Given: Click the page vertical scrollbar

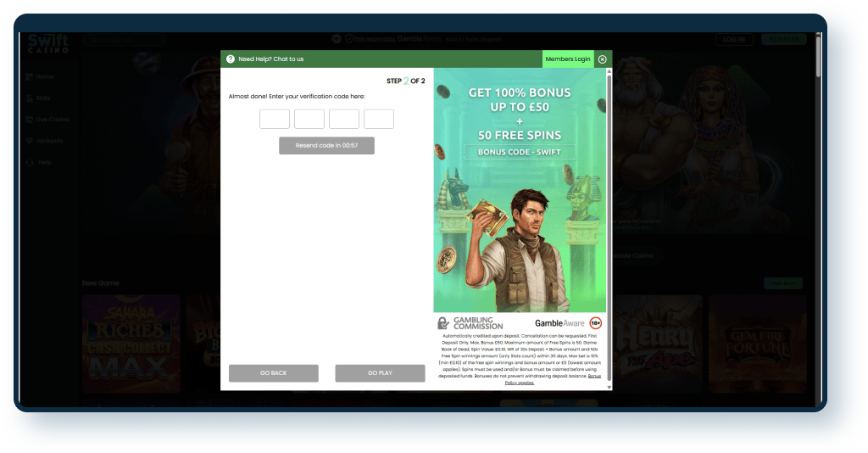Looking at the screenshot, I should tap(818, 55).
